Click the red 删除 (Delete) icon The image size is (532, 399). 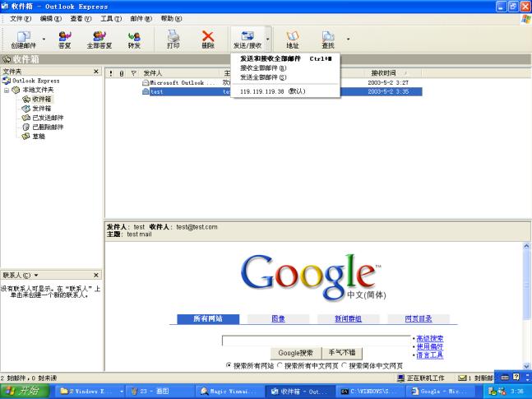click(x=208, y=39)
